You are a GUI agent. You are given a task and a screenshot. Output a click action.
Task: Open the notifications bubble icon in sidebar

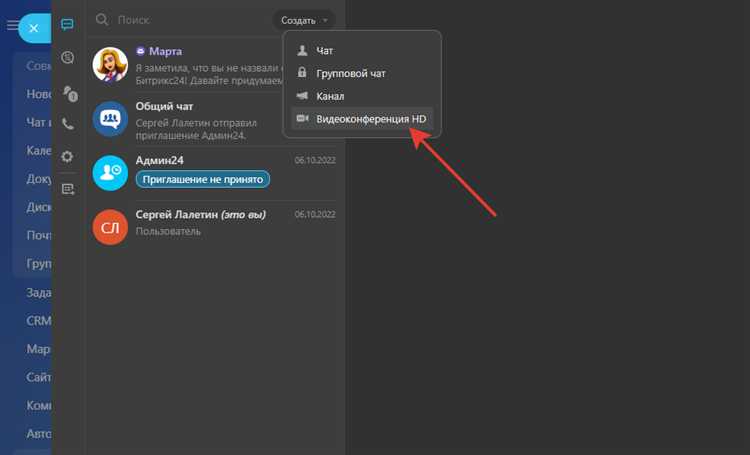tap(67, 57)
